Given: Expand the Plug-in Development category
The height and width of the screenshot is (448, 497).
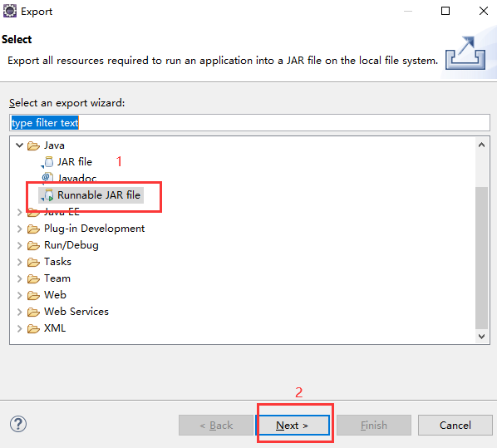Looking at the screenshot, I should point(20,229).
